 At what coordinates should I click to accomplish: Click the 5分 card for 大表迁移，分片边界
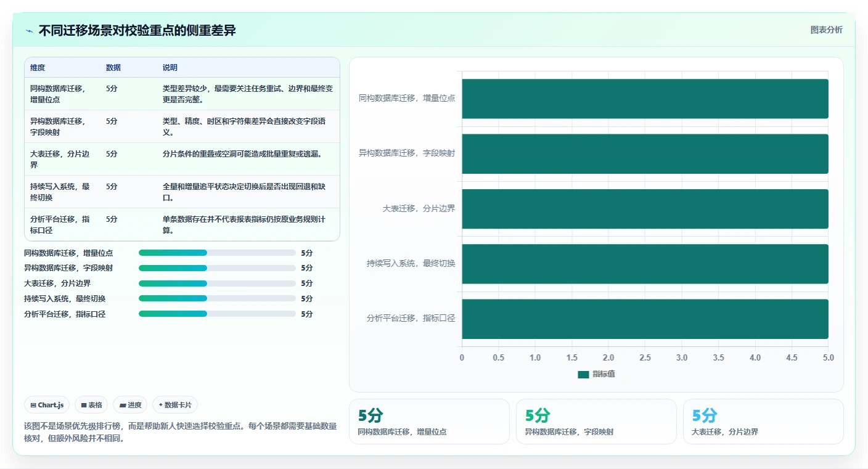[x=763, y=422]
